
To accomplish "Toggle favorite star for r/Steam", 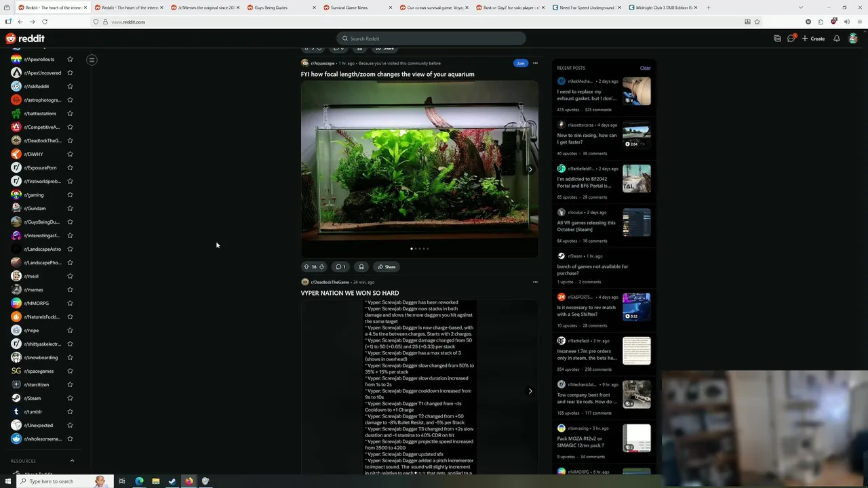I will tap(70, 398).
